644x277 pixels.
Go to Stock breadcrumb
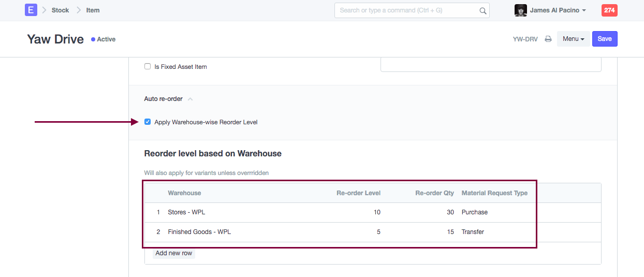pos(60,10)
